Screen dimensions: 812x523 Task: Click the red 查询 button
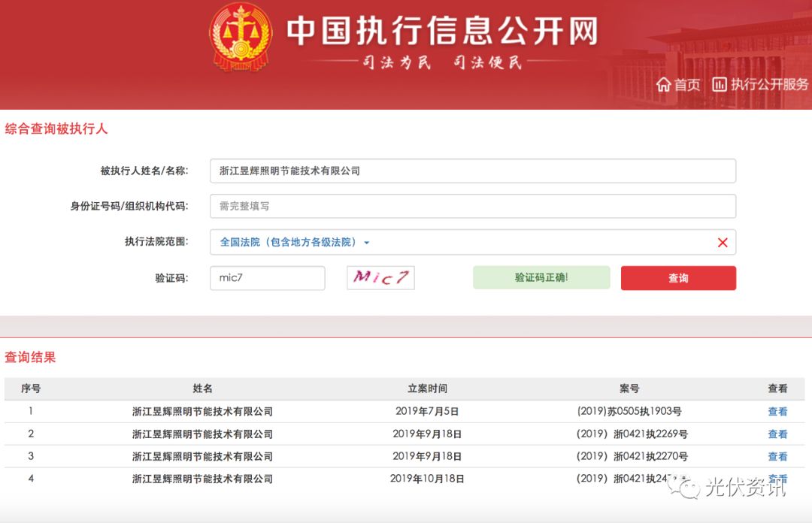click(678, 278)
